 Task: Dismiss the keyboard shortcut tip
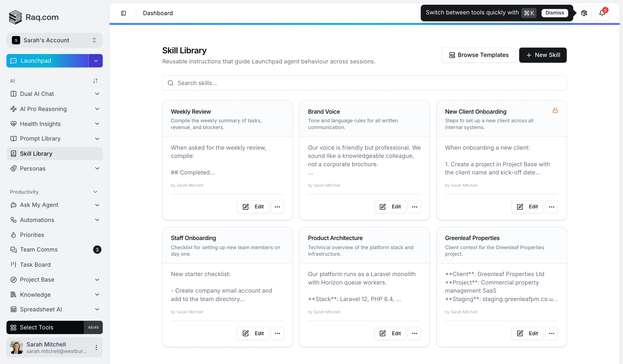pyautogui.click(x=554, y=13)
